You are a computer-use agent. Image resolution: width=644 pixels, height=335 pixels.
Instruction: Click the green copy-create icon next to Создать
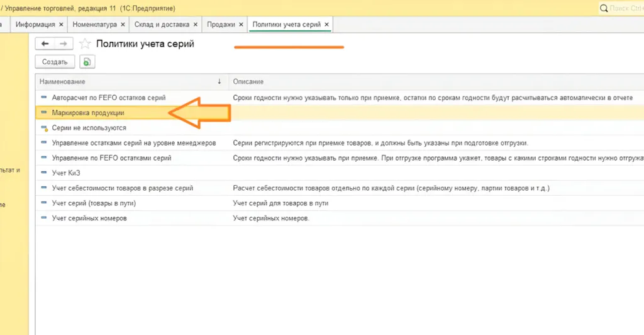click(87, 62)
